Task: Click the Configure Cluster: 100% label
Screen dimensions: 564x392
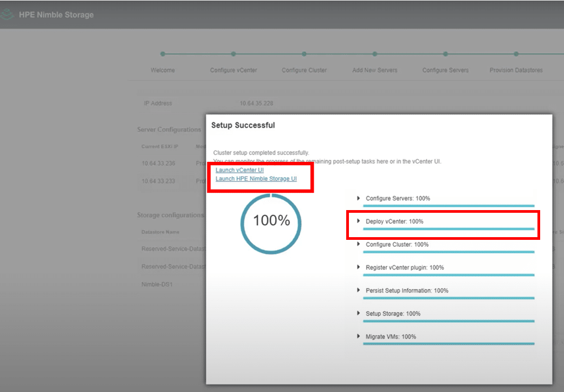Action: (x=397, y=244)
